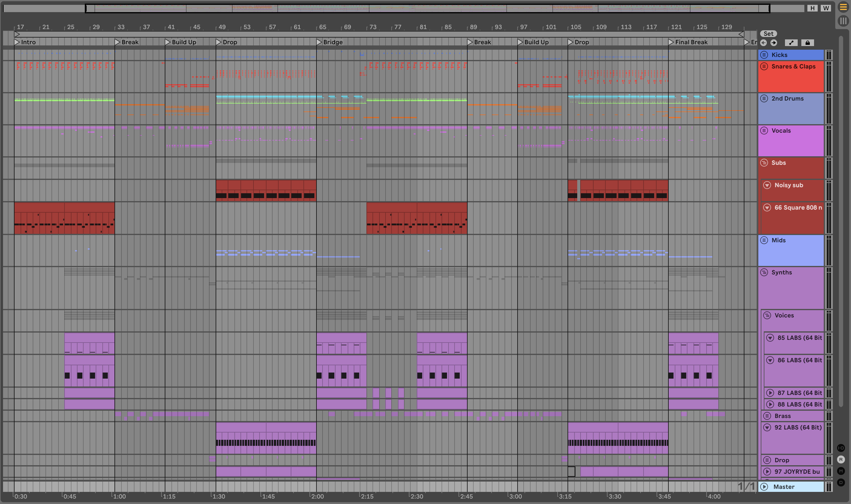Click the W optimize width button
851x504 pixels.
tap(826, 8)
